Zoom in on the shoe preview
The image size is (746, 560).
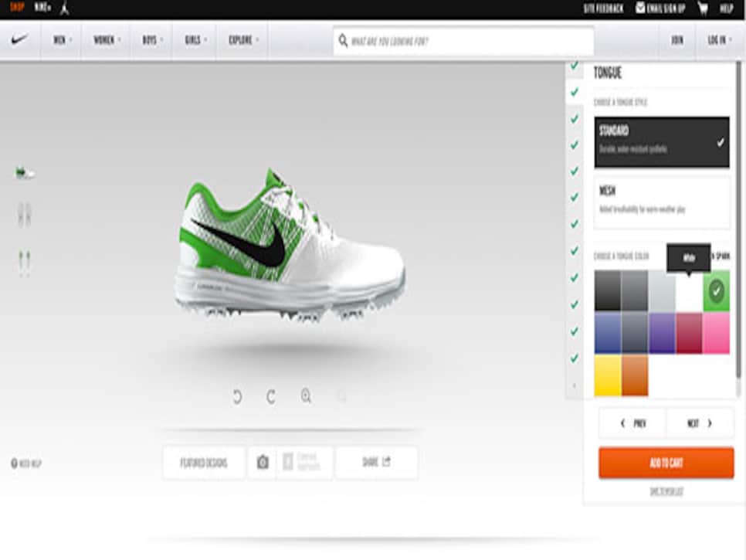(x=306, y=395)
